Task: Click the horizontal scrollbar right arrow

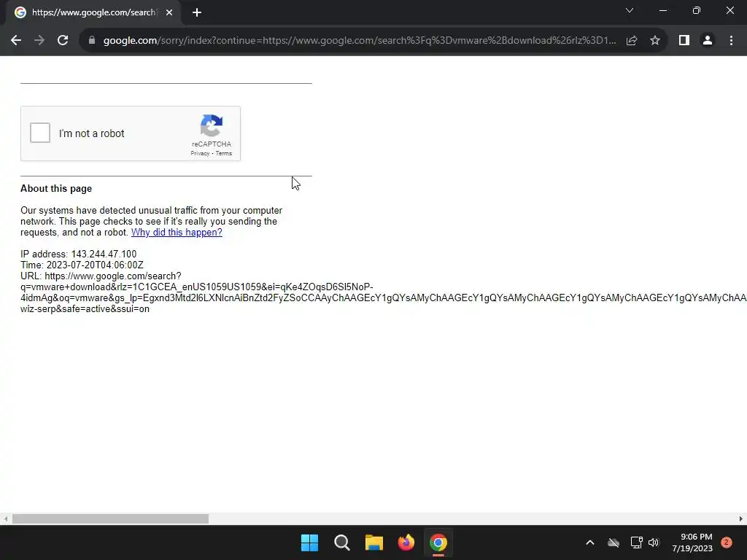Action: [741, 518]
